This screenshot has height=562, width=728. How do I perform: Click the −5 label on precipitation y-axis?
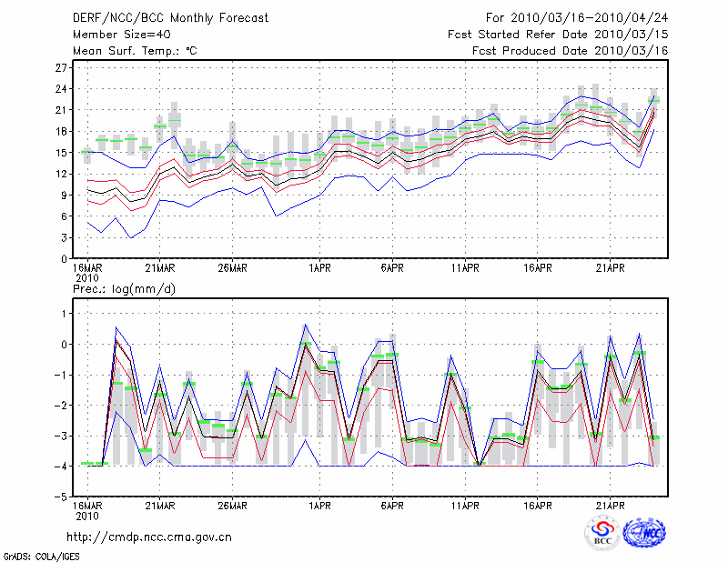(62, 497)
